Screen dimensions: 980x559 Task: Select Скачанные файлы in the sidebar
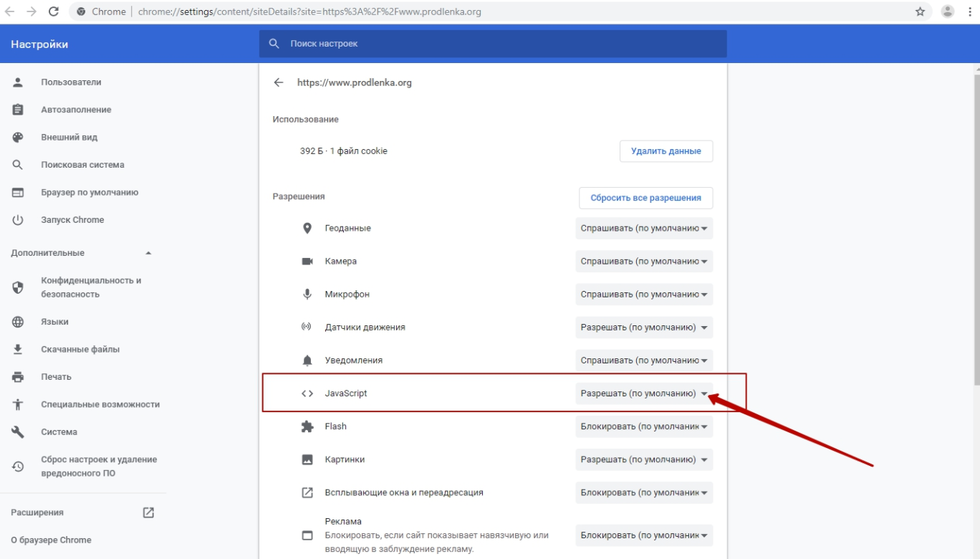[80, 349]
